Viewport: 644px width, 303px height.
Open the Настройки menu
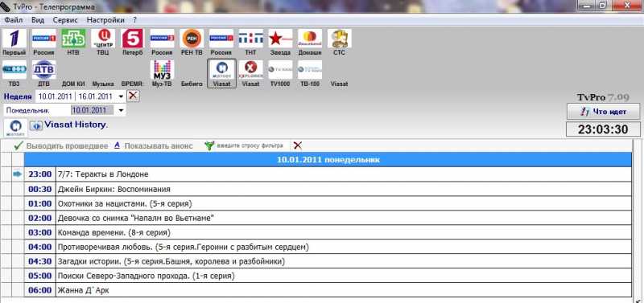click(x=105, y=19)
